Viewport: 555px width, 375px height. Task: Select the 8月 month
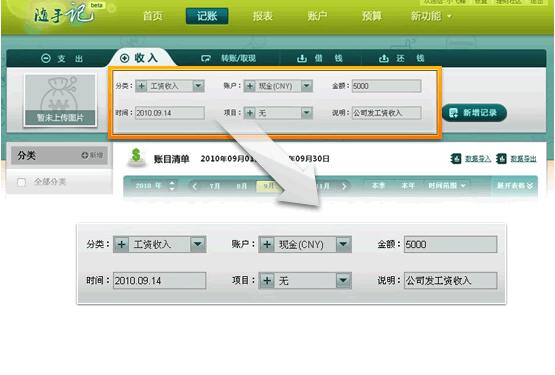pyautogui.click(x=242, y=186)
